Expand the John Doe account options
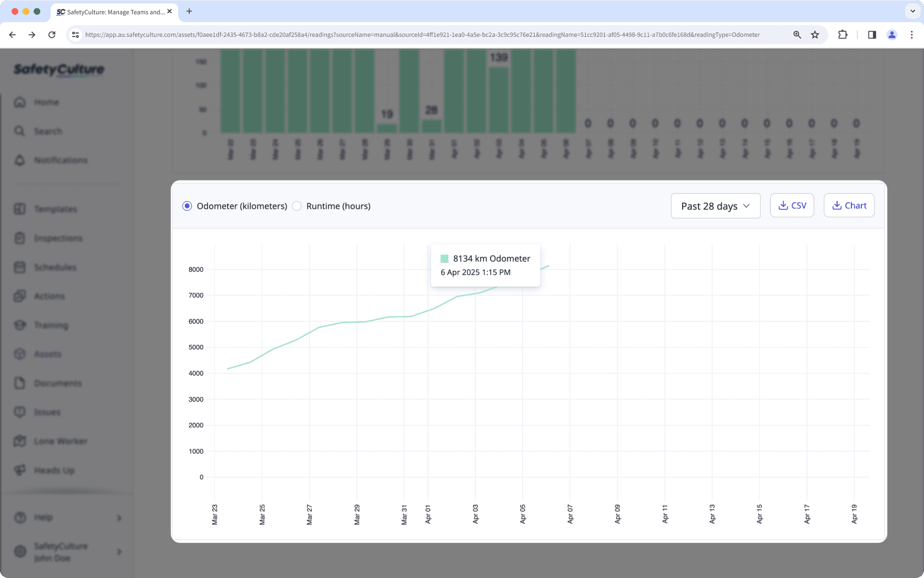924x578 pixels. [x=119, y=552]
